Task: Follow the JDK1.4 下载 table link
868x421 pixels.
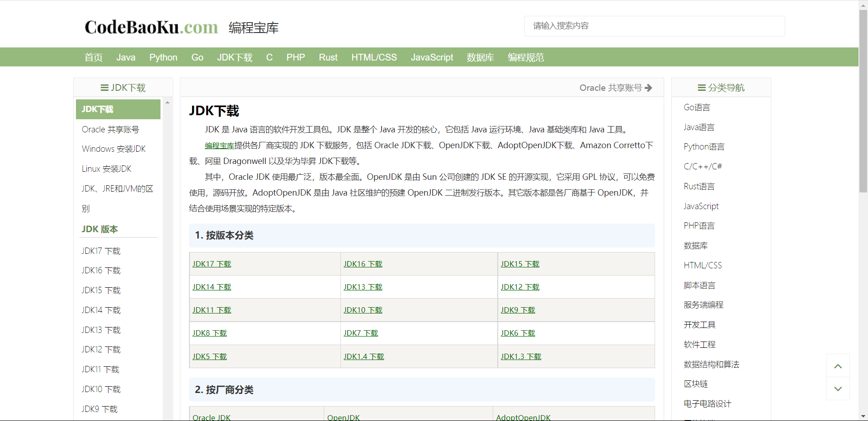Action: tap(363, 356)
